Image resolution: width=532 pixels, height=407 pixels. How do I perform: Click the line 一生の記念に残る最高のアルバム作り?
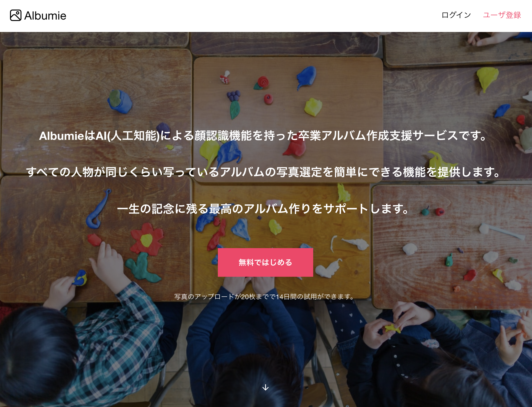(x=263, y=209)
